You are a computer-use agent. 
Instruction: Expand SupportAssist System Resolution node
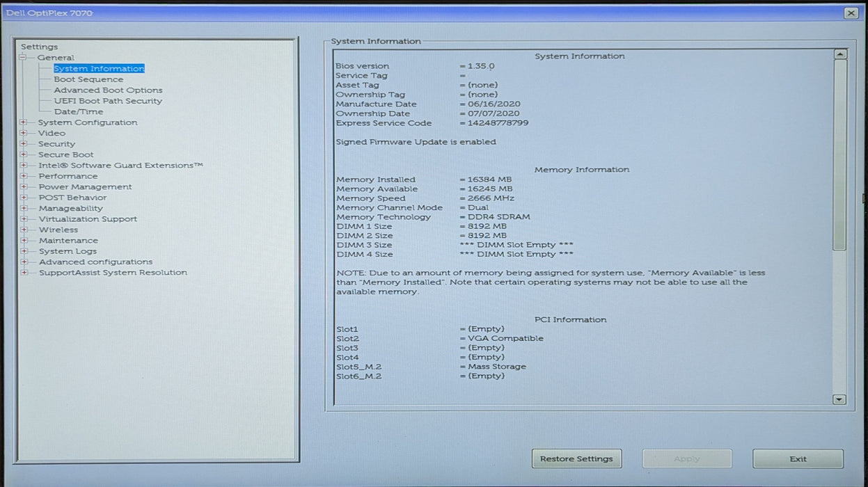(24, 273)
